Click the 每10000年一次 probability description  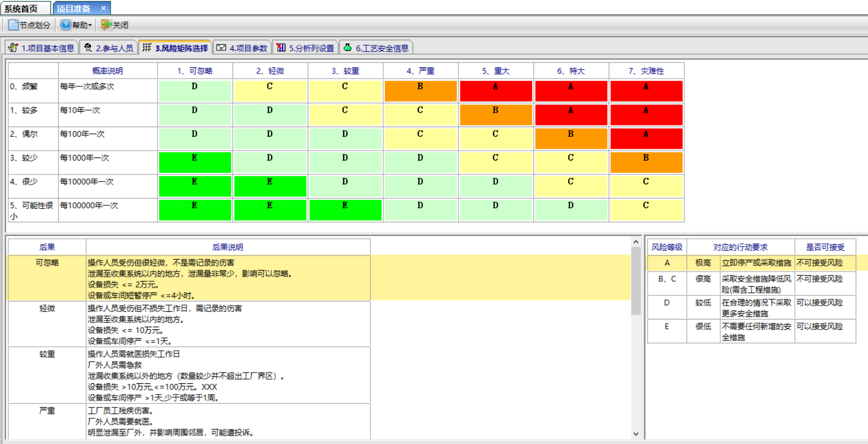[x=108, y=186]
